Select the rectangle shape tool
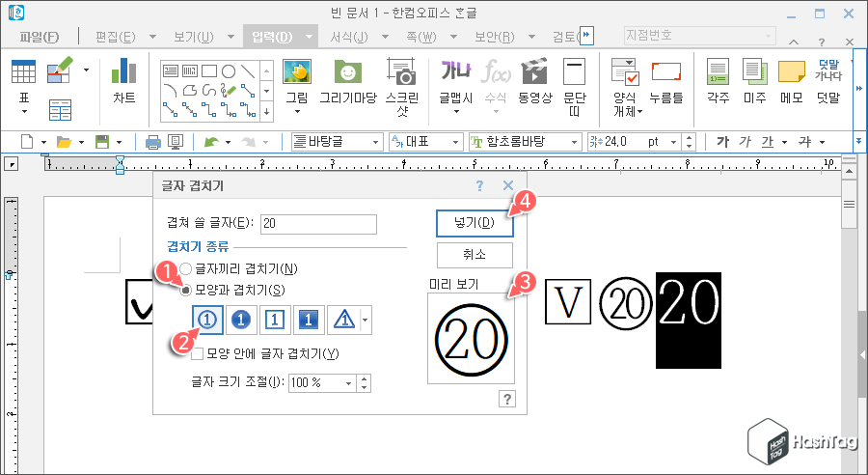Viewport: 868px width, 475px height. 208,70
